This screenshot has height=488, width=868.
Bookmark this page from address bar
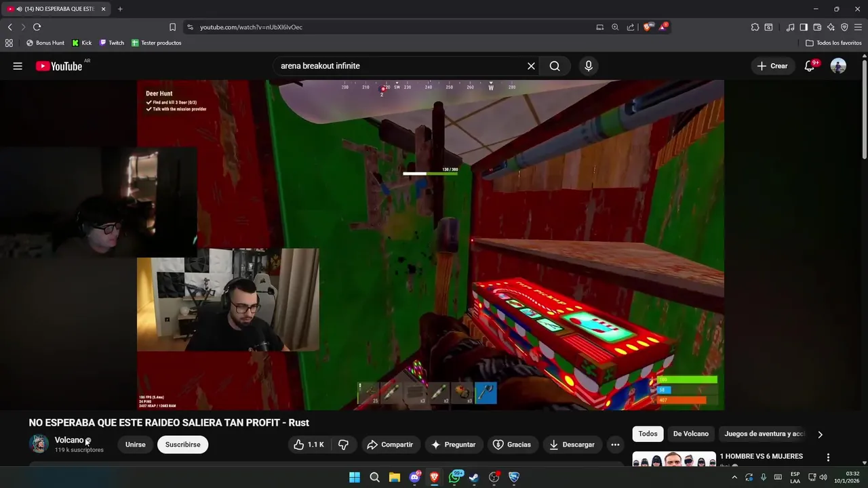[x=172, y=27]
